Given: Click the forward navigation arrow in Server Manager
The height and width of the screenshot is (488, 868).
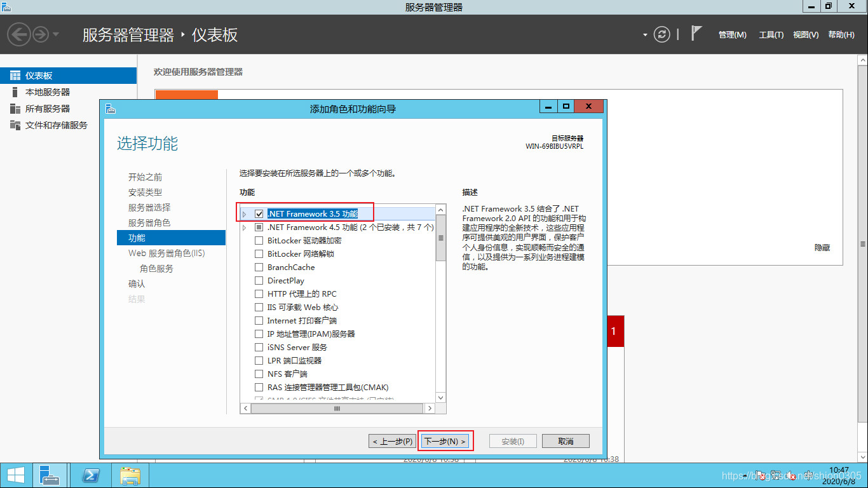Looking at the screenshot, I should click(41, 34).
